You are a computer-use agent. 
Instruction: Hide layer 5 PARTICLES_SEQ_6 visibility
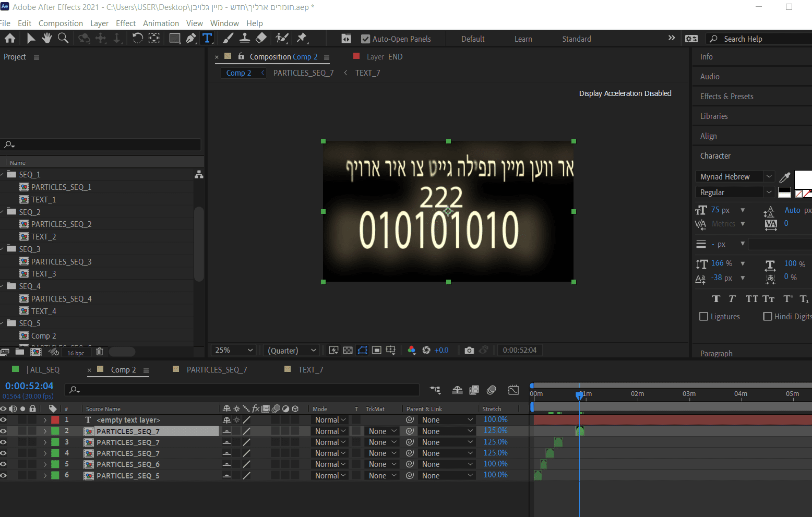[x=4, y=464]
